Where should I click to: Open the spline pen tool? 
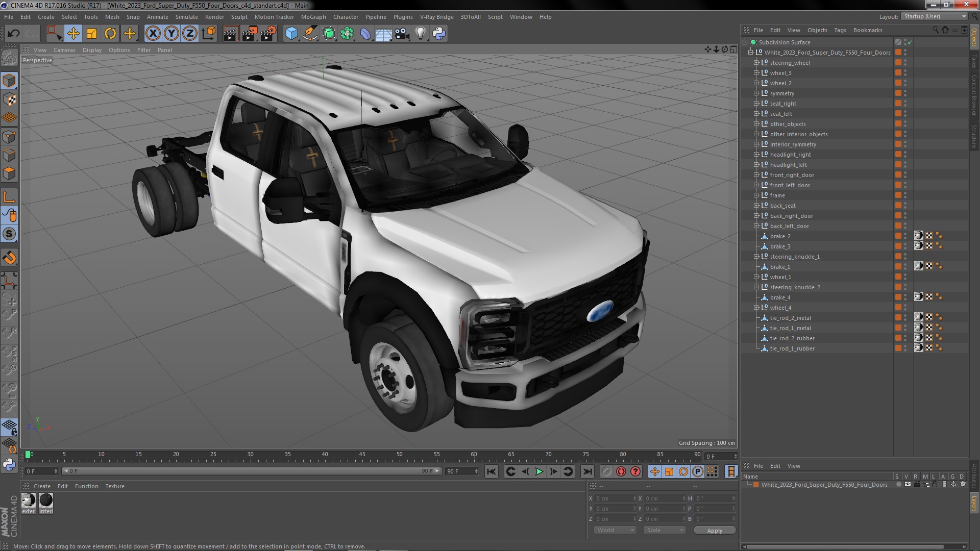point(310,34)
